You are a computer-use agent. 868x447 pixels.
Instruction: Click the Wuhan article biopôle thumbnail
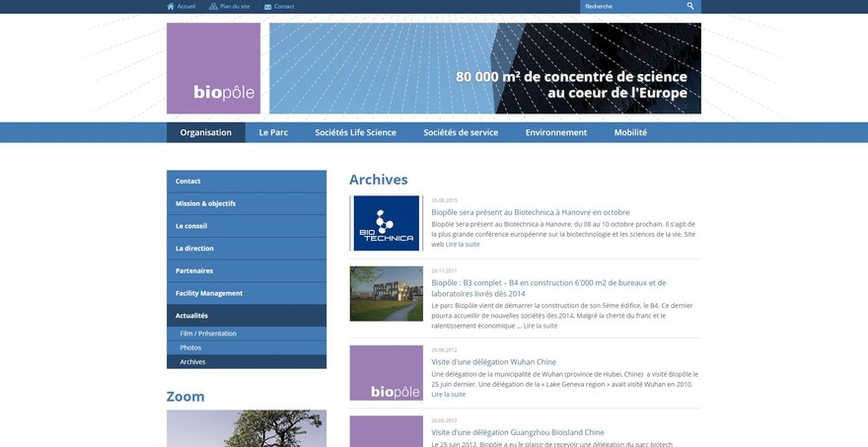387,373
